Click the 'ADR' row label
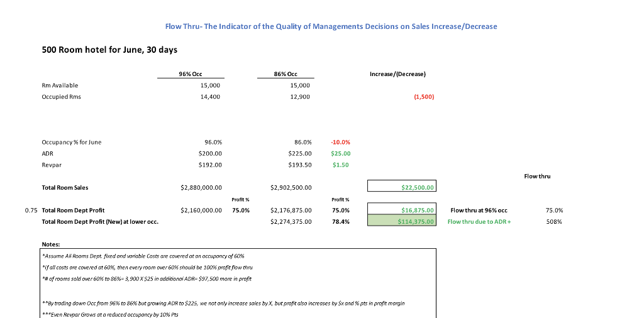644x318 pixels. pos(48,153)
